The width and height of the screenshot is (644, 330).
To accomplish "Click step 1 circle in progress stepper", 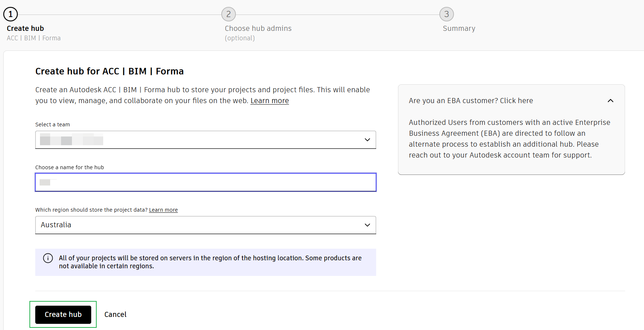I will coord(11,14).
